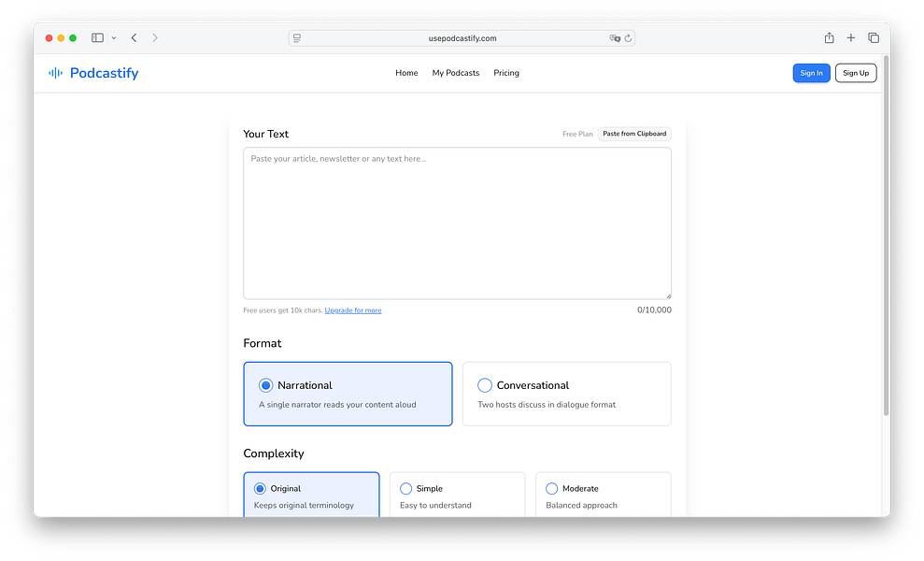Click the 0/10,000 character counter

pyautogui.click(x=654, y=310)
